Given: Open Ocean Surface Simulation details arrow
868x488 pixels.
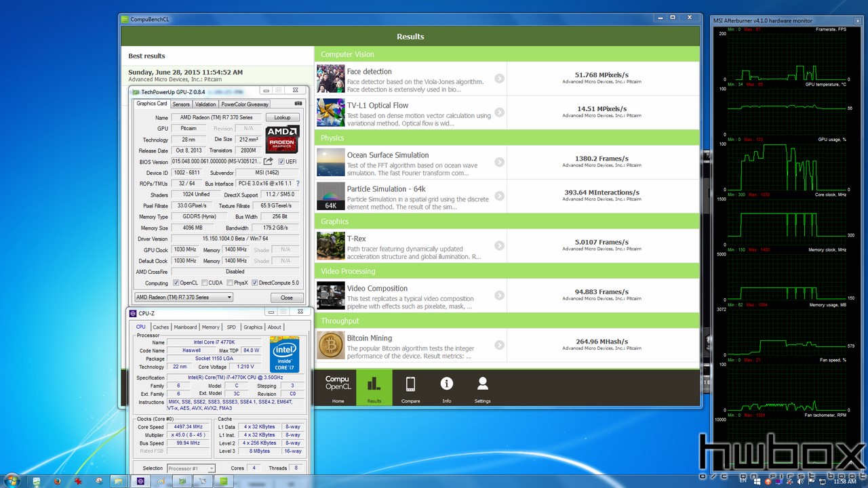Looking at the screenshot, I should pyautogui.click(x=499, y=162).
